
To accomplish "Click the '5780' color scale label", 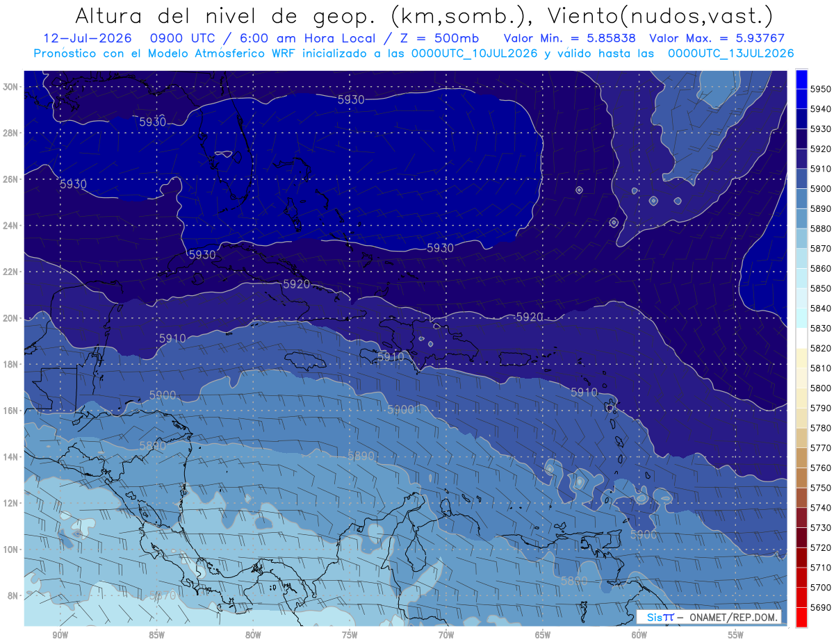I will tap(820, 428).
